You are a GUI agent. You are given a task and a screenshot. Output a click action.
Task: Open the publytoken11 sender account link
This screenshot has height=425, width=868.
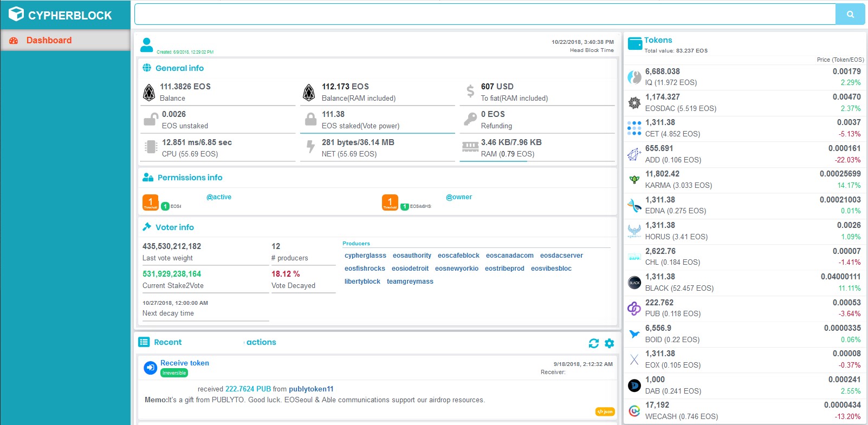coord(311,389)
